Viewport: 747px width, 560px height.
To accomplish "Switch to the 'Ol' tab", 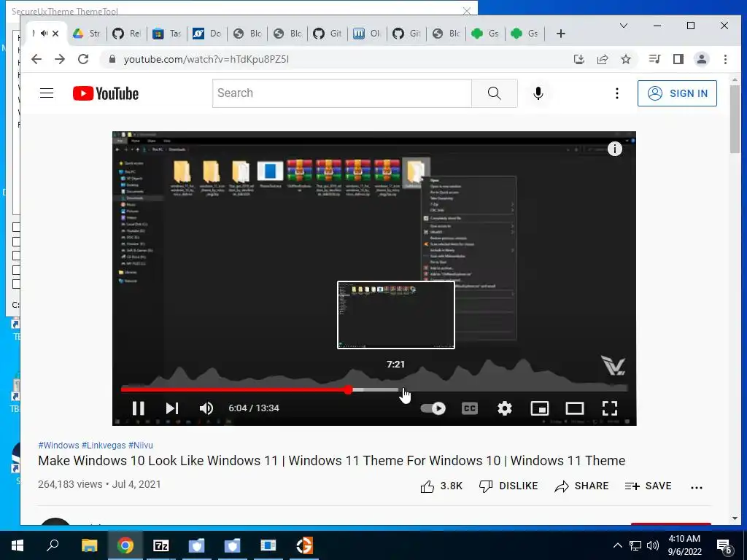I will [x=367, y=34].
